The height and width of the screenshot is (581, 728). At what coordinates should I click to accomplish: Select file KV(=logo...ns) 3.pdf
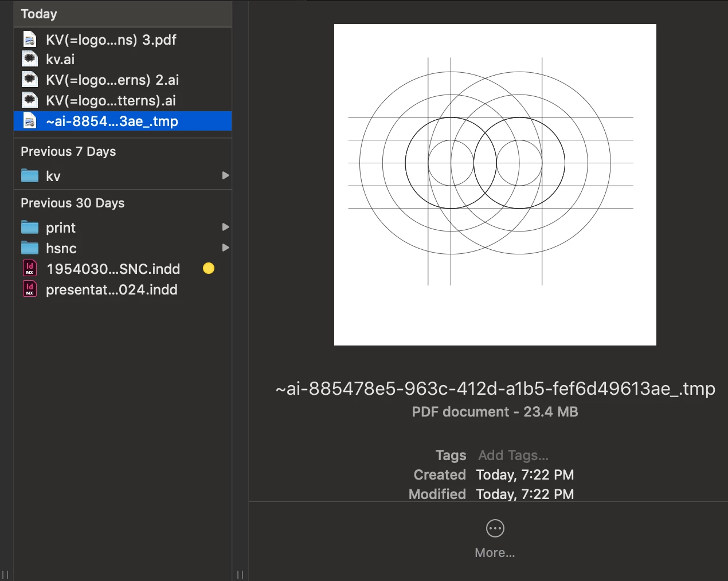tap(111, 40)
